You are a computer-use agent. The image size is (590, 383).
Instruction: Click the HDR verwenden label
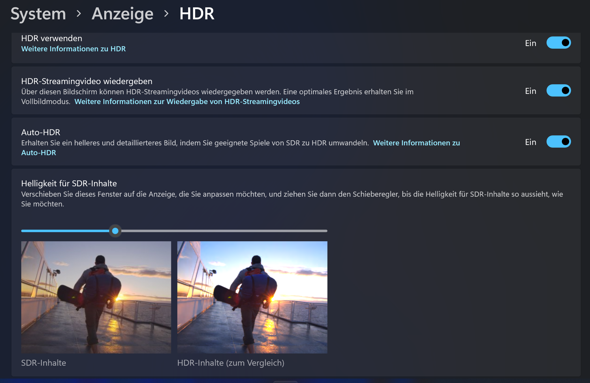click(x=52, y=38)
